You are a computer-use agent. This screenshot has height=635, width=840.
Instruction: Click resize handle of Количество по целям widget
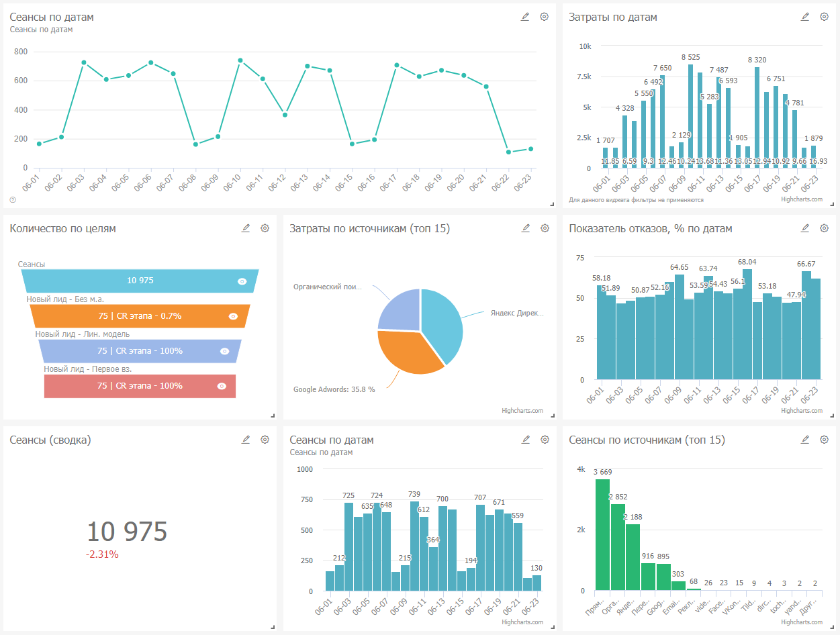click(x=272, y=416)
